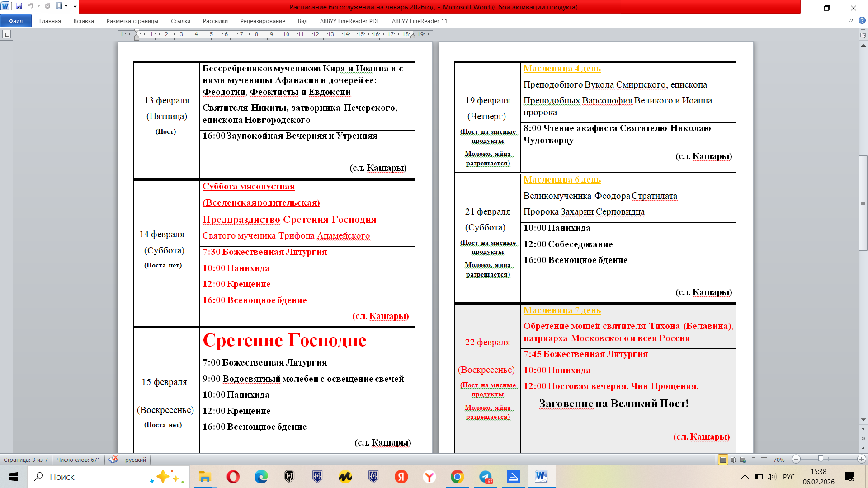
Task: Click the zoom slider handle
Action: 821,460
